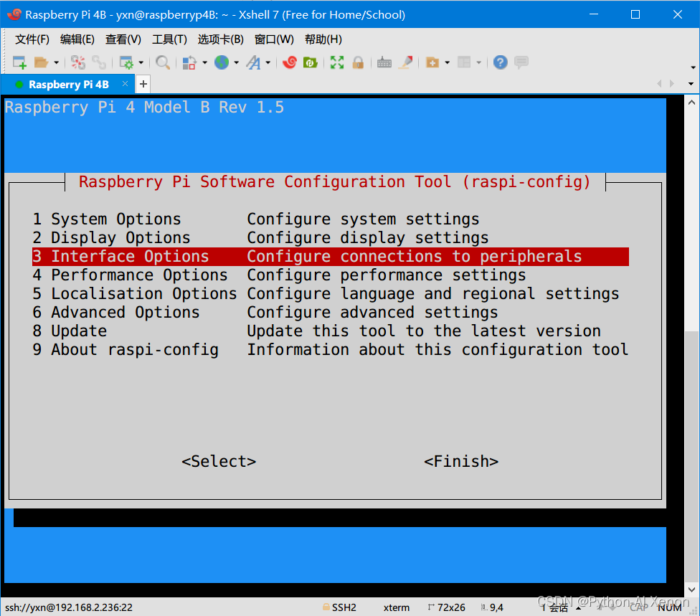Open the 窗口(W) menu

(274, 39)
